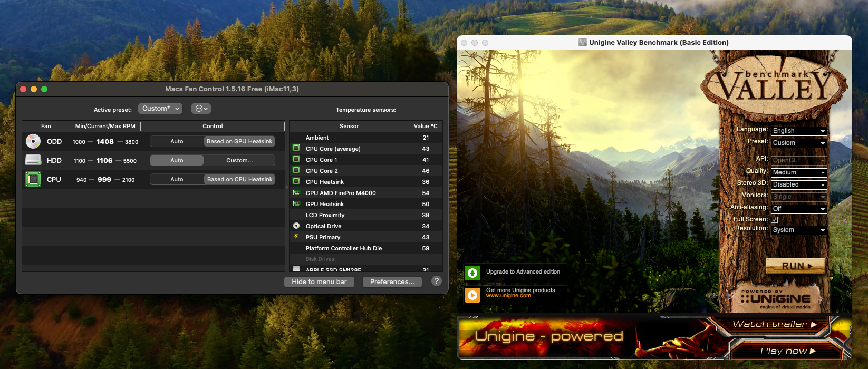
Task: Click the Upgrade to Advanced edition text
Action: [523, 272]
